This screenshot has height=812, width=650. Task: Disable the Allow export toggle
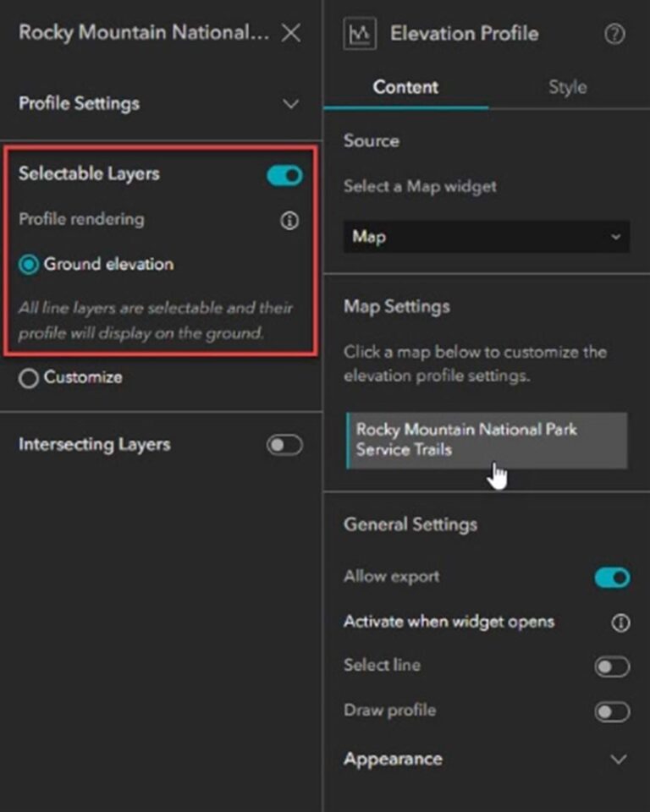(612, 578)
